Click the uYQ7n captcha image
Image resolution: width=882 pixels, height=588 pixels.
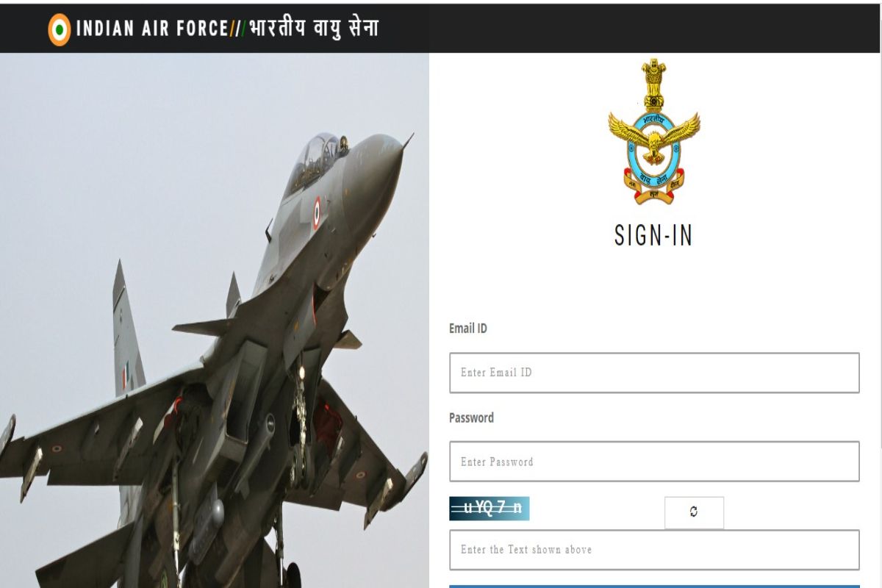click(x=489, y=509)
